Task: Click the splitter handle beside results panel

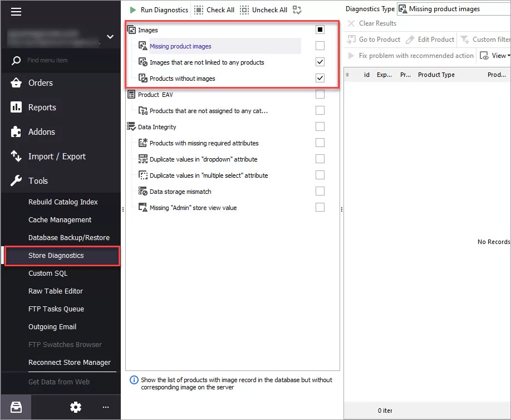Action: click(342, 209)
